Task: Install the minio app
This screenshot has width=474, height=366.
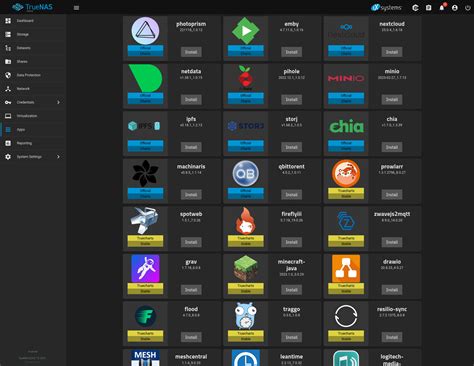Action: [392, 99]
